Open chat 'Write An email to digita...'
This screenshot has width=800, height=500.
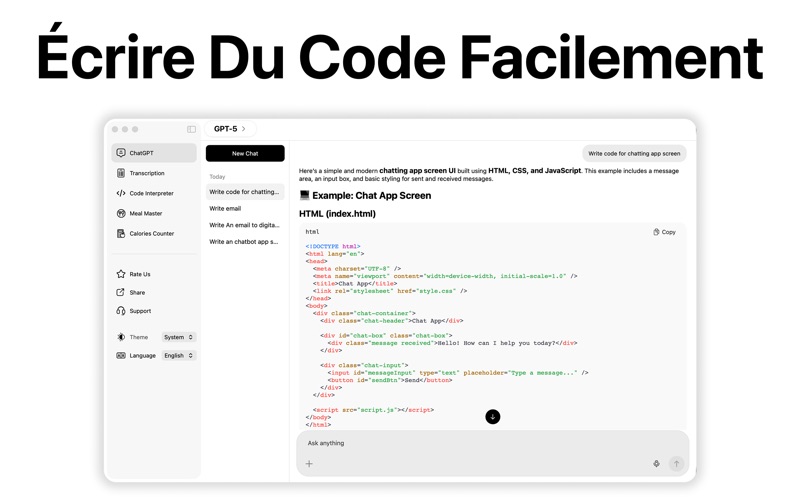tap(245, 225)
